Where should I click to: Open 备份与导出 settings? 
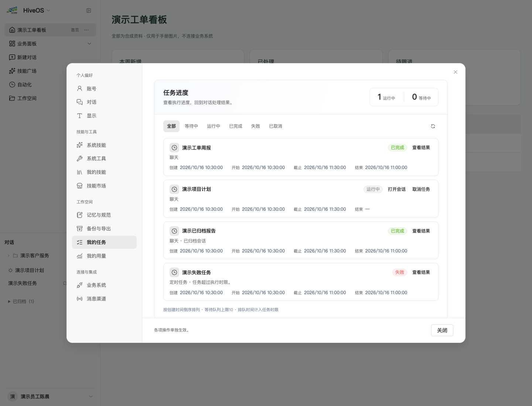tap(104, 229)
